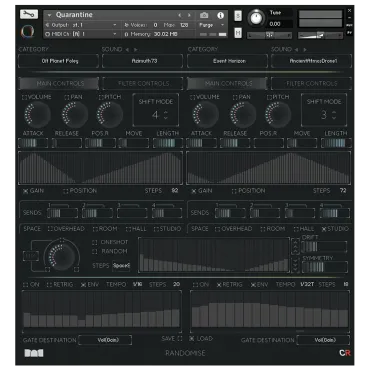Click the solo S button
This screenshot has width=370, height=370.
coord(238,16)
